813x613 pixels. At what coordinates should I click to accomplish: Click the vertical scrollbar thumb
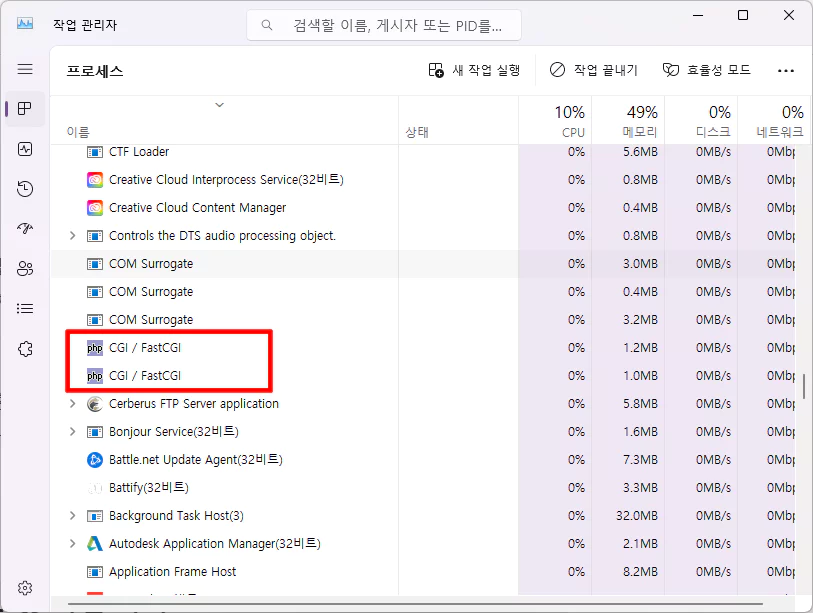coord(804,386)
